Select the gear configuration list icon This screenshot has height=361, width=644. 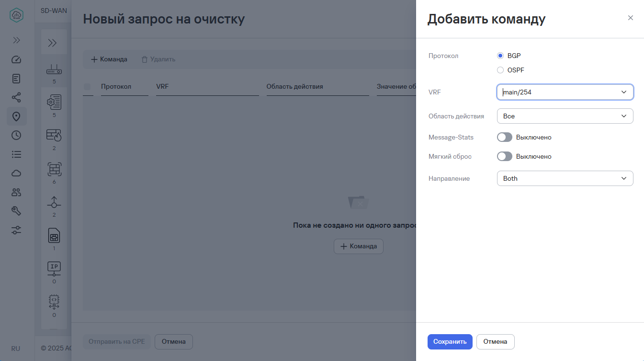(54, 102)
